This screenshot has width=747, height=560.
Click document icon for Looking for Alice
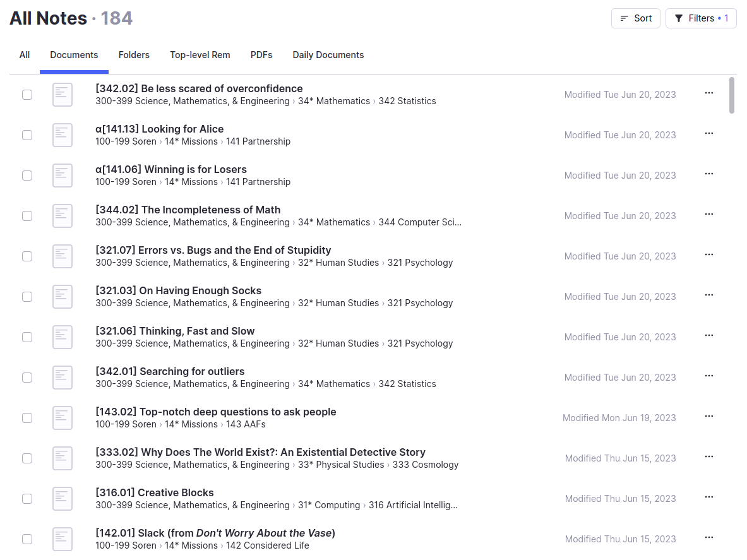pyautogui.click(x=63, y=135)
